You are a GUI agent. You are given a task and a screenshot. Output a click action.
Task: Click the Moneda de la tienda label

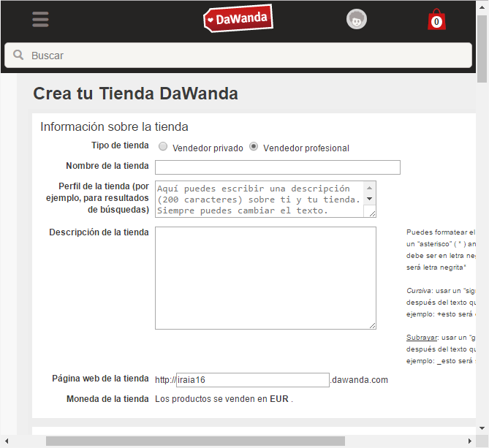tap(107, 399)
